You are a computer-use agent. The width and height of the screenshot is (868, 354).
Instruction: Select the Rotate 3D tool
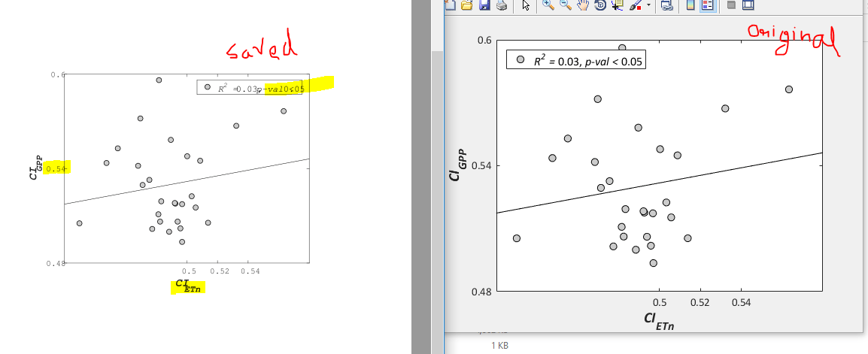coord(600,5)
